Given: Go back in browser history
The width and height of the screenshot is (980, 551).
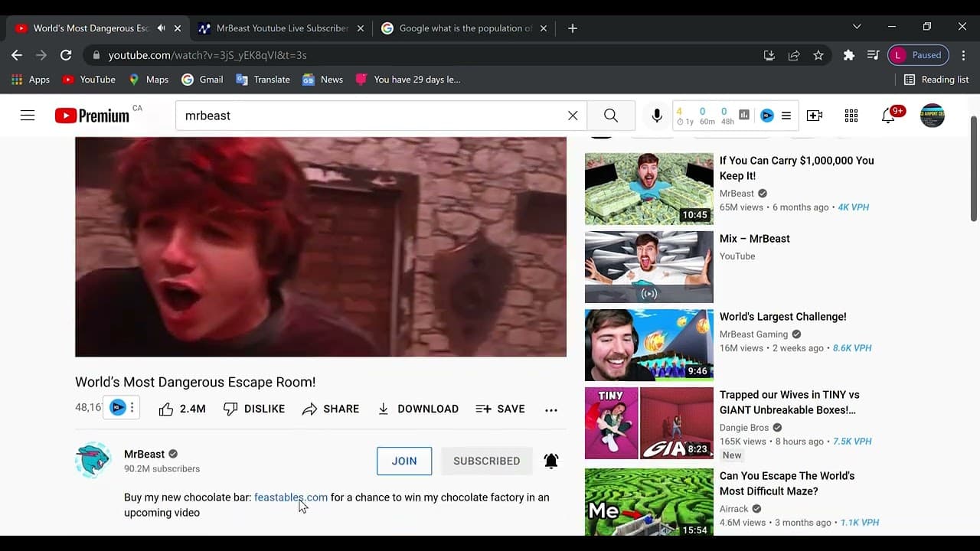Looking at the screenshot, I should click(x=17, y=55).
